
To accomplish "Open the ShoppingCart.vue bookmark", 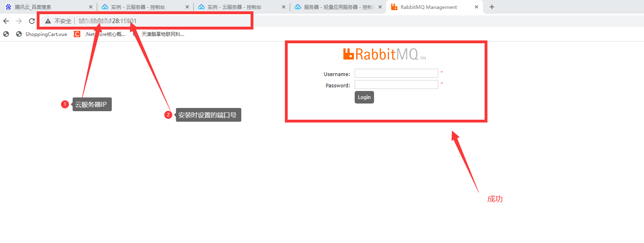I will pos(42,34).
